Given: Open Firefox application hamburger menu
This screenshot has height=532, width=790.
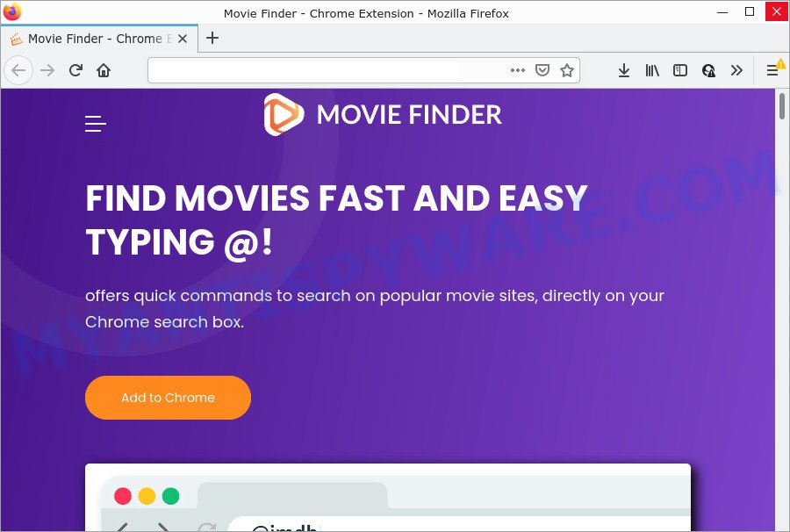Looking at the screenshot, I should point(772,70).
